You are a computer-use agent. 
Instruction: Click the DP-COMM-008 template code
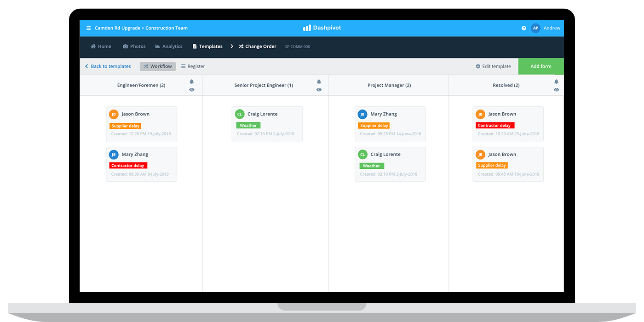click(x=297, y=46)
